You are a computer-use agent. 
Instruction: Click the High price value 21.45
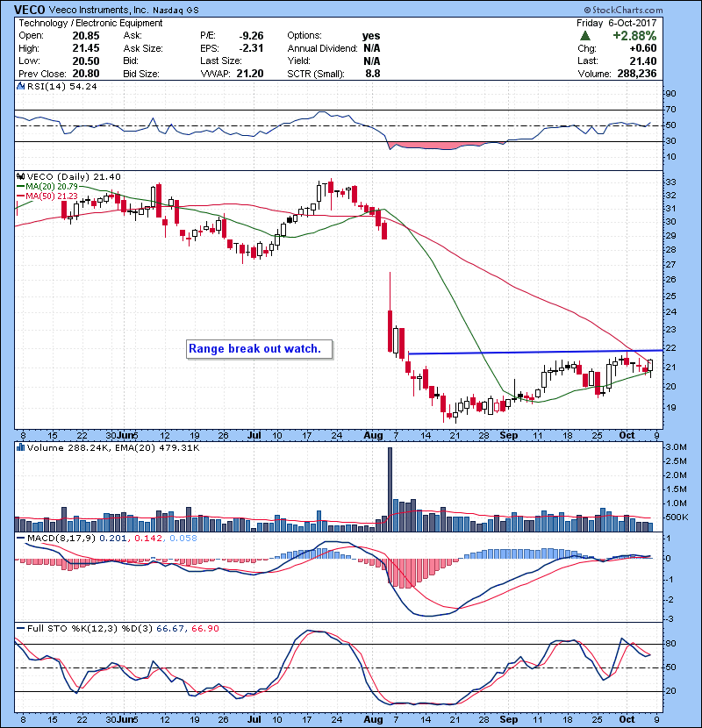(86, 48)
